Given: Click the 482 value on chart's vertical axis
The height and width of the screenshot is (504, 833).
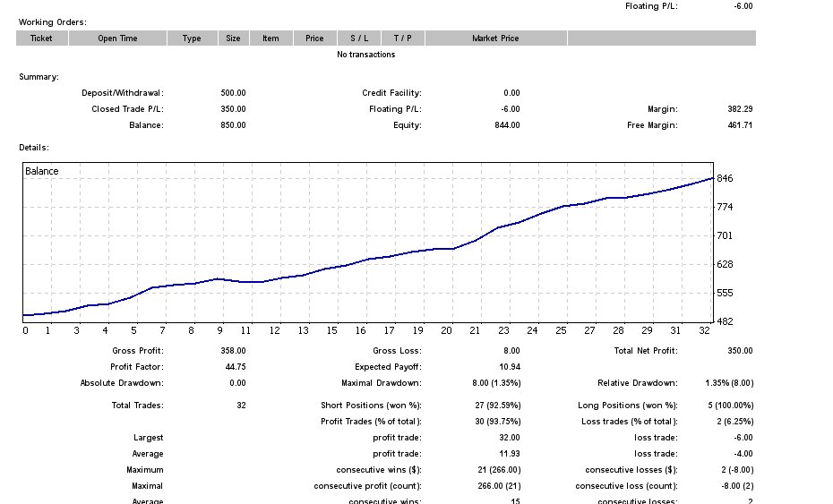Looking at the screenshot, I should [x=726, y=321].
